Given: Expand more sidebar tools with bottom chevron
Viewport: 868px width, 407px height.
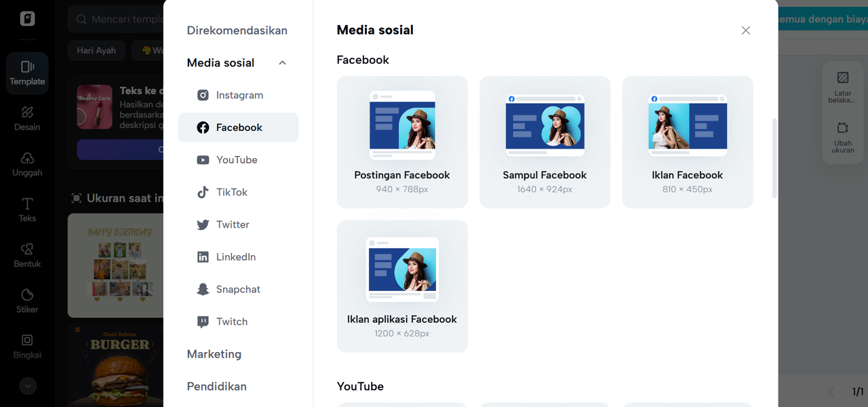Looking at the screenshot, I should pyautogui.click(x=27, y=385).
